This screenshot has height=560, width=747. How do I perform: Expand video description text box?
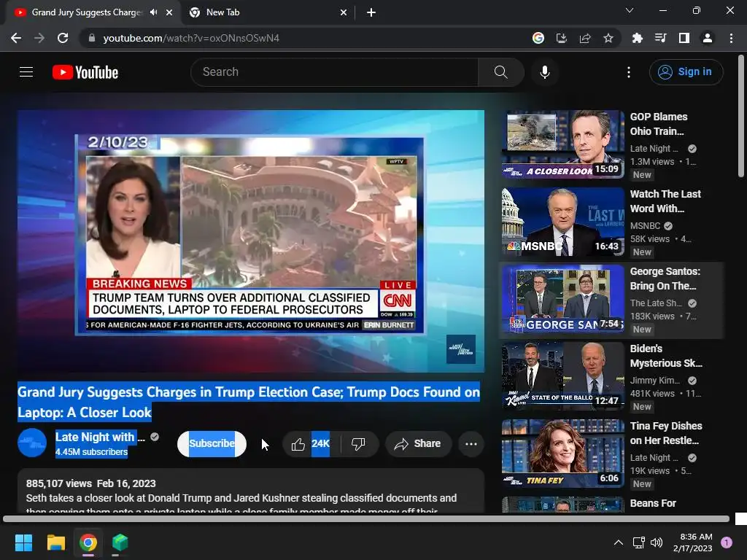pyautogui.click(x=251, y=491)
